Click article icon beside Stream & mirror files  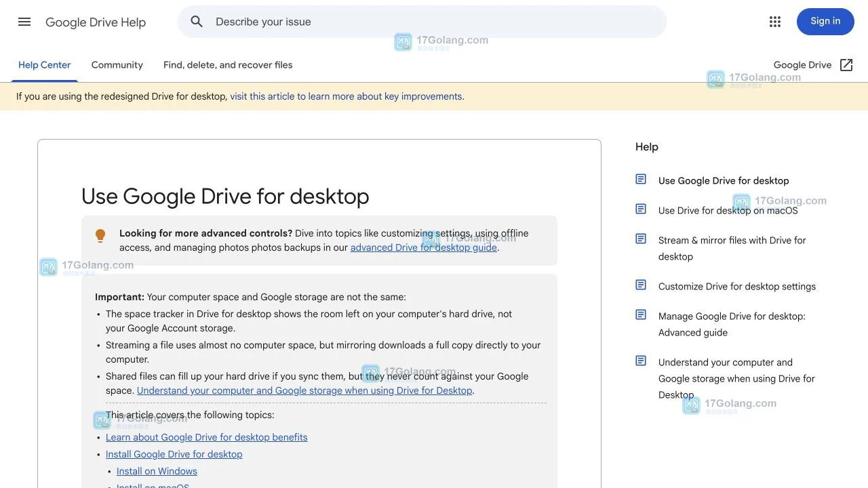point(641,239)
